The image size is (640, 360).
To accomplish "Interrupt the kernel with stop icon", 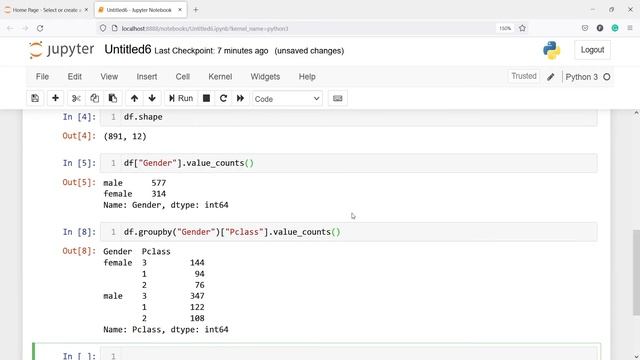I will click(207, 98).
